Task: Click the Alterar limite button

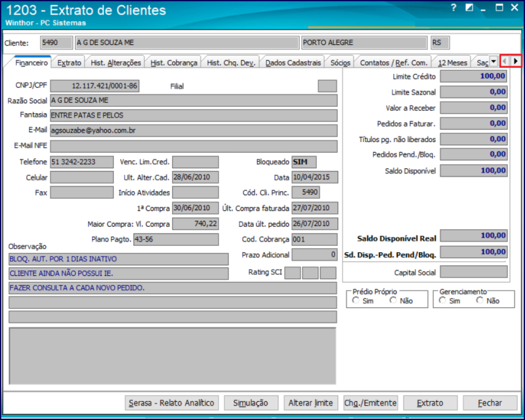Action: pos(311,403)
